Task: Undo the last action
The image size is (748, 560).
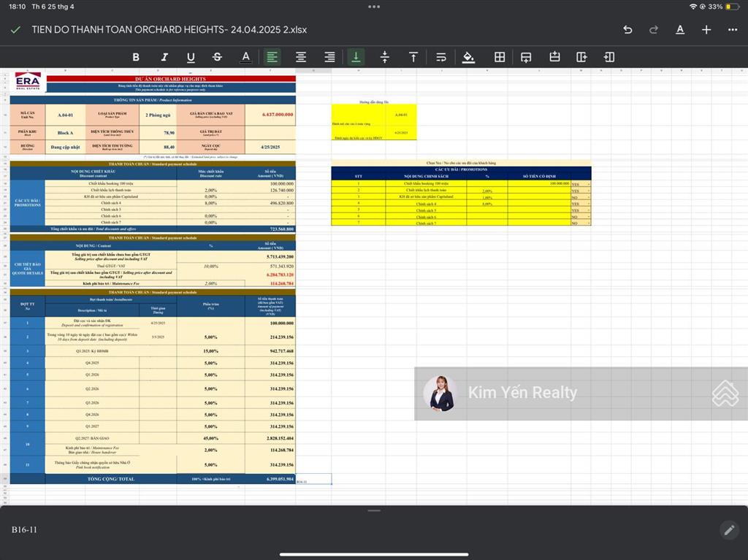Action: point(627,30)
